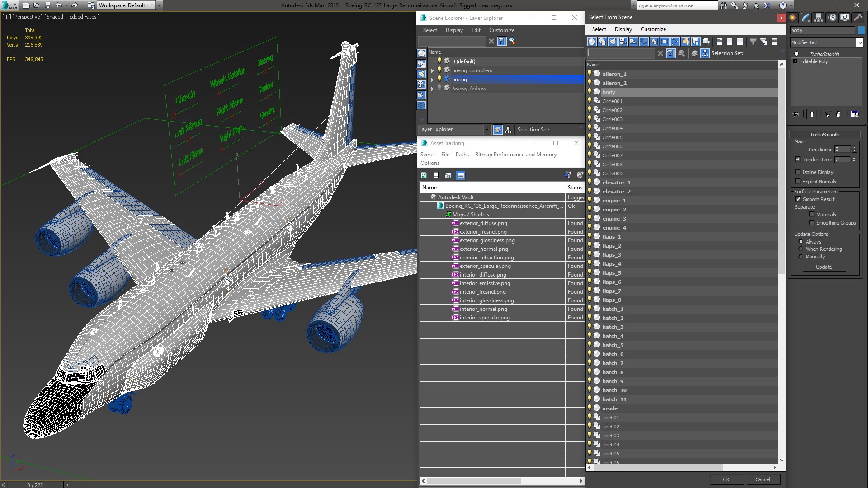Toggle Separate by Materials checkbox
This screenshot has width=868, height=488.
click(x=811, y=215)
